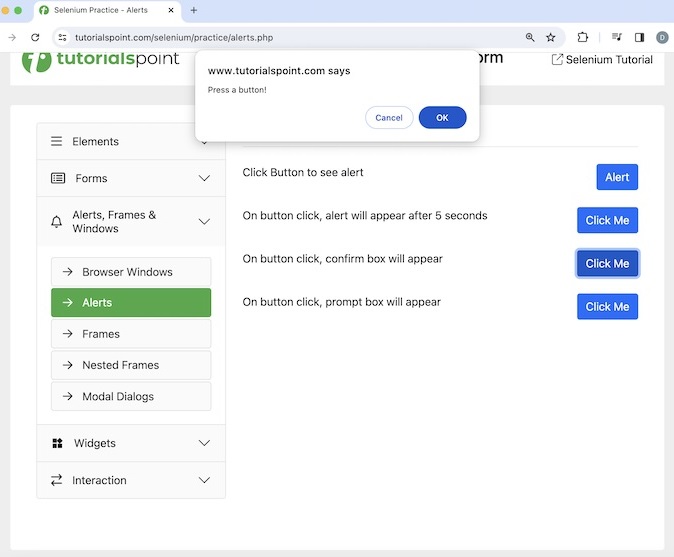Reload the page with refresh icon
Viewport: 674px width, 557px height.
point(35,37)
